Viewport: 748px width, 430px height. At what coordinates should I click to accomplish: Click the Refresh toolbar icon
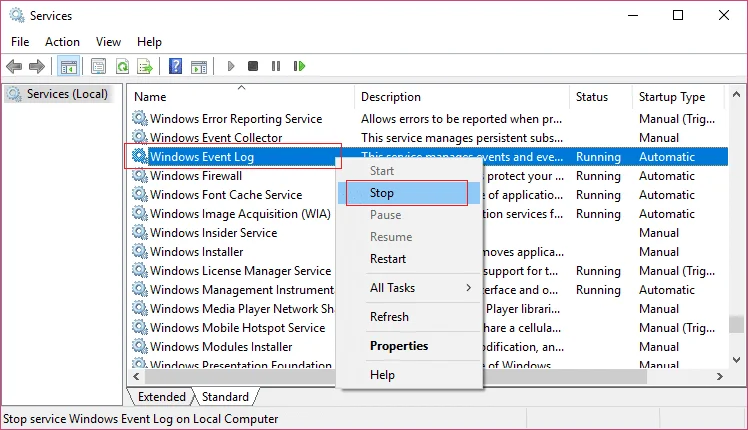point(123,66)
